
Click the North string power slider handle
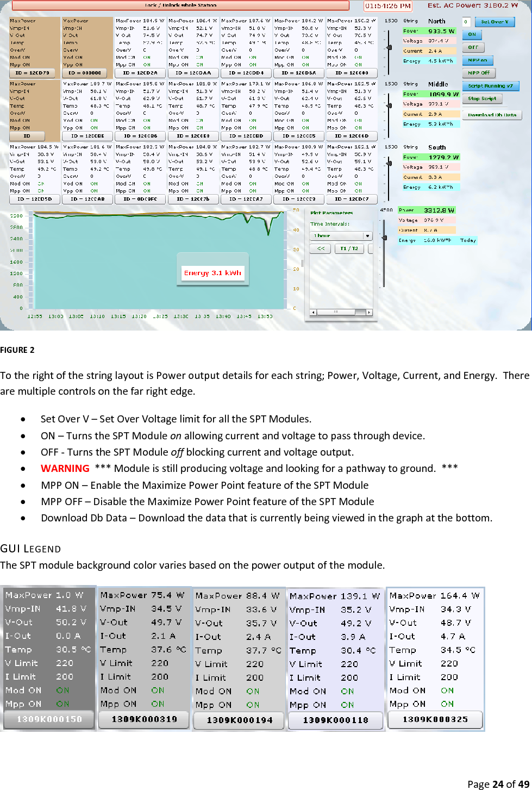[389, 47]
